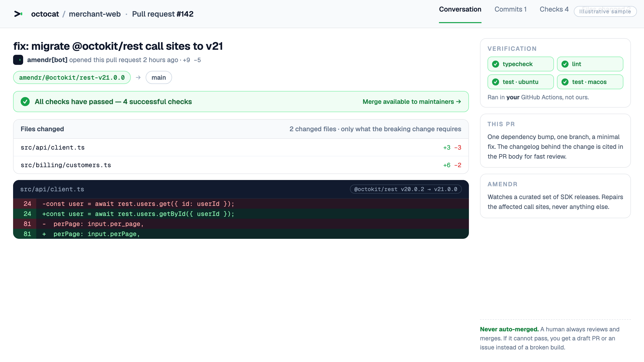The height and width of the screenshot is (362, 644).
Task: Click the Illustrative sample badge
Action: tap(605, 12)
